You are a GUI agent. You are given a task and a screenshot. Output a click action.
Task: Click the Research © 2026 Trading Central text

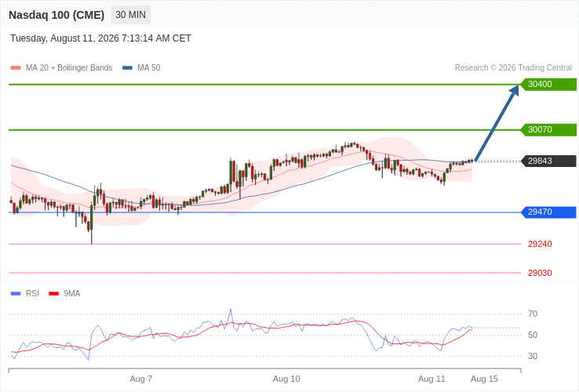click(513, 68)
